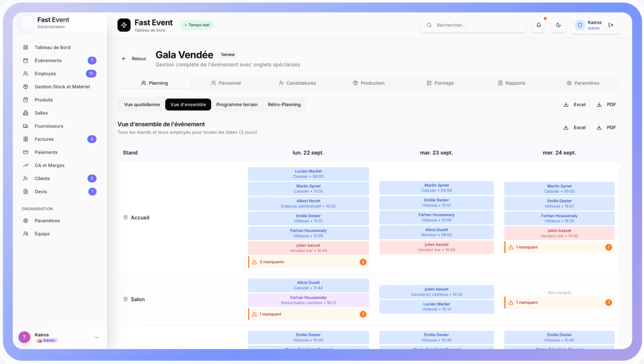Viewport: 644px width, 364px height.
Task: Click the 2 manquants warning triangle
Action: [254, 262]
